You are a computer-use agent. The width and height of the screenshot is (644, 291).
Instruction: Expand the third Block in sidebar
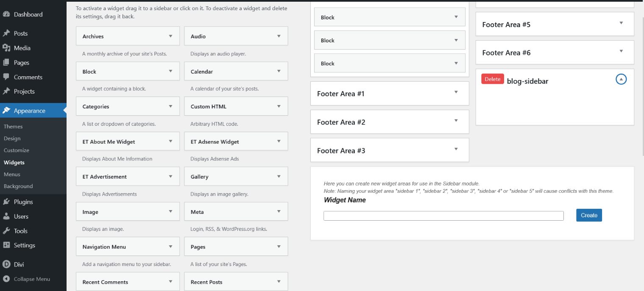click(x=456, y=63)
